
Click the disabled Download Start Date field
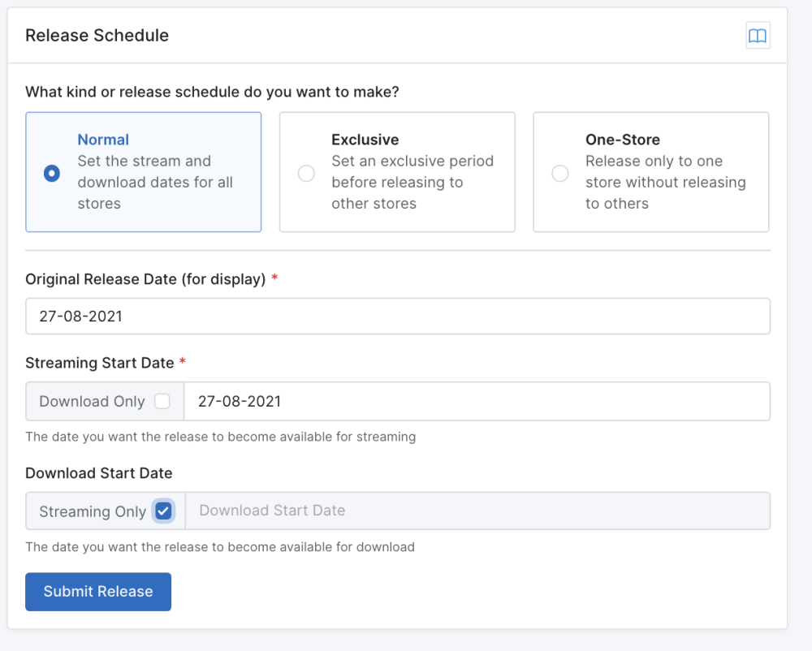pyautogui.click(x=477, y=511)
